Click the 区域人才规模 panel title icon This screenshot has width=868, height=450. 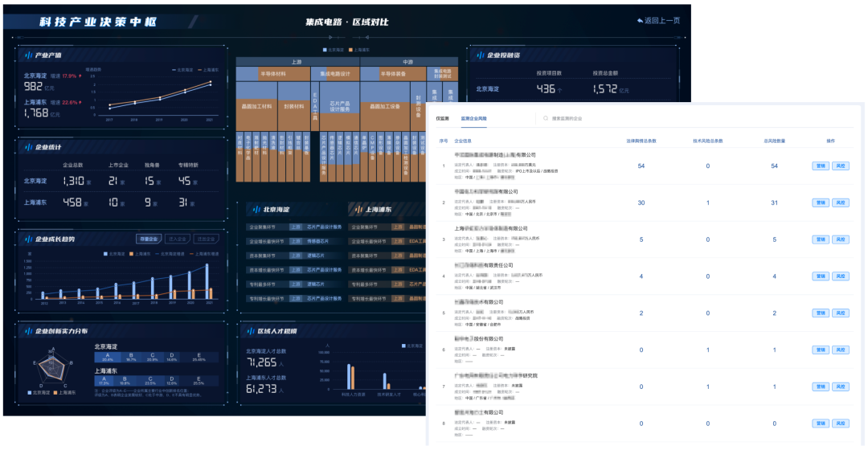click(x=251, y=331)
